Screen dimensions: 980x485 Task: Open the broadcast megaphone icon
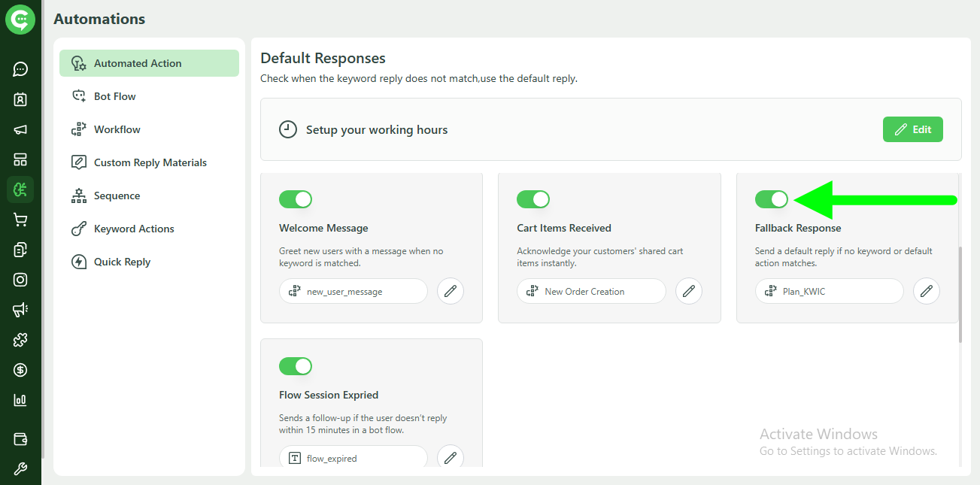[x=20, y=129]
